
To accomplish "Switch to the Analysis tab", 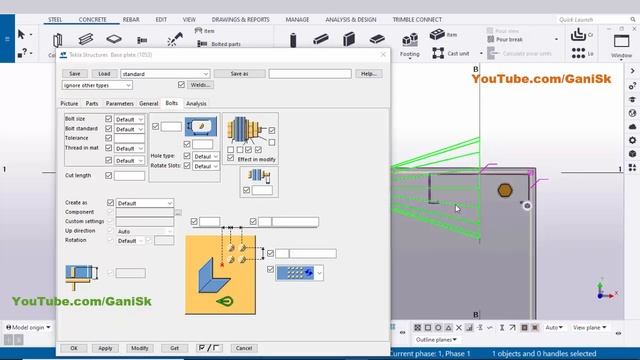I will pyautogui.click(x=196, y=104).
